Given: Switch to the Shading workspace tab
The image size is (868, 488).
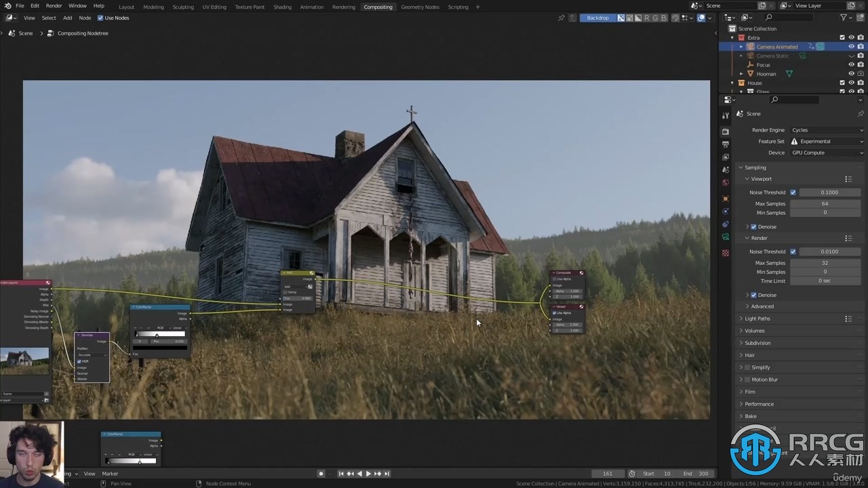Looking at the screenshot, I should pos(282,7).
